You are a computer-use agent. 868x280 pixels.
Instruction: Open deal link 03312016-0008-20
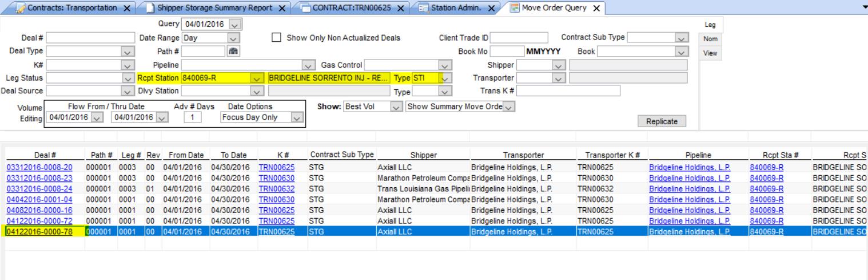[x=39, y=168]
